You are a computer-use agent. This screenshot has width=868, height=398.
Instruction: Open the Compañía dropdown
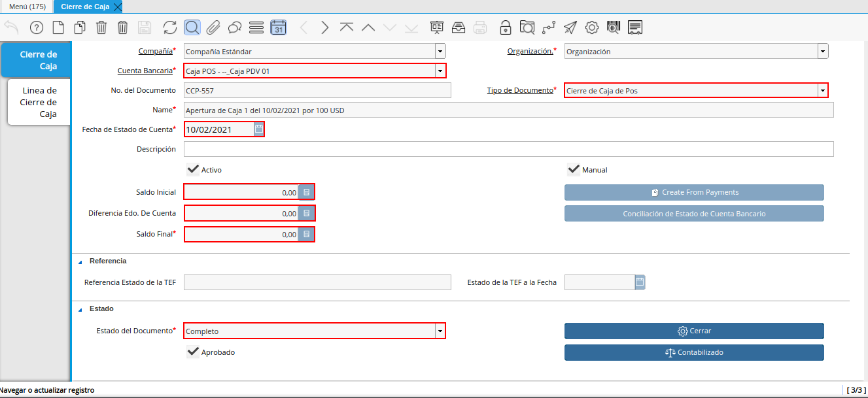[x=440, y=52]
